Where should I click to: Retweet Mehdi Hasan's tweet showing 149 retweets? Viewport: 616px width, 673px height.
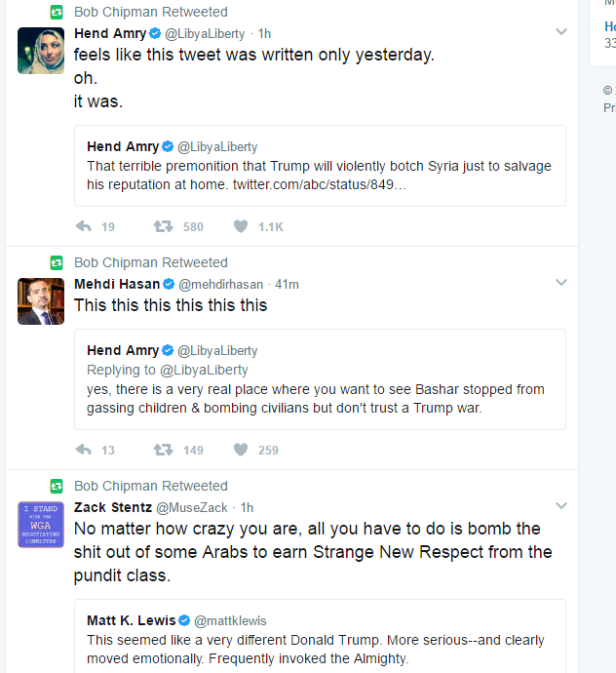click(163, 450)
